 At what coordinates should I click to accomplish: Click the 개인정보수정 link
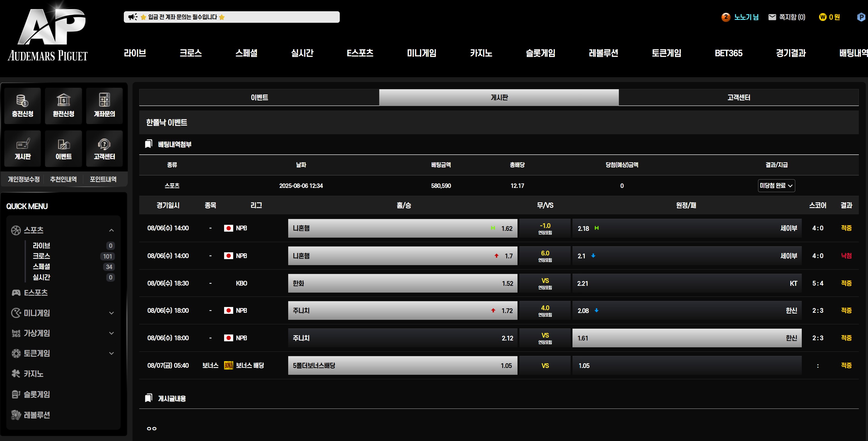pos(24,179)
